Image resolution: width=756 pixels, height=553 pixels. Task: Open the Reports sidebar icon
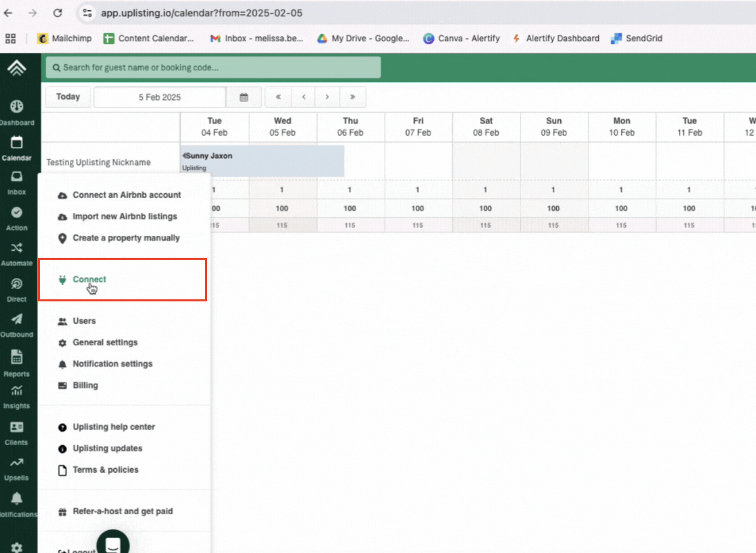click(x=17, y=358)
